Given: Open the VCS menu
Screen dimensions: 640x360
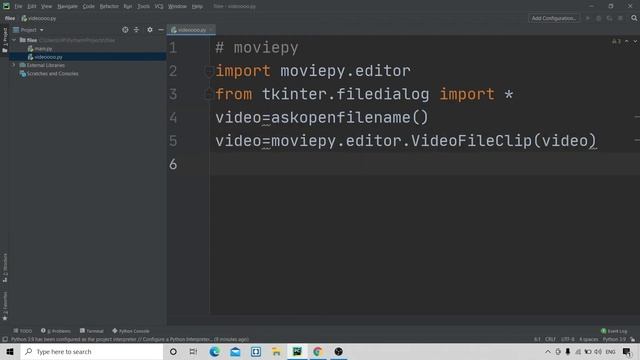Looking at the screenshot, I should point(159,6).
